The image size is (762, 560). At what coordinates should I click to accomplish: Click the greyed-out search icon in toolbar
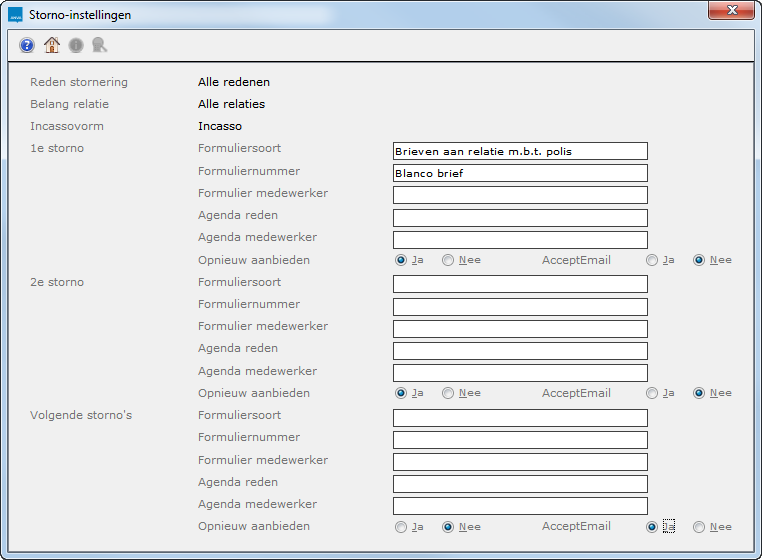click(x=99, y=45)
